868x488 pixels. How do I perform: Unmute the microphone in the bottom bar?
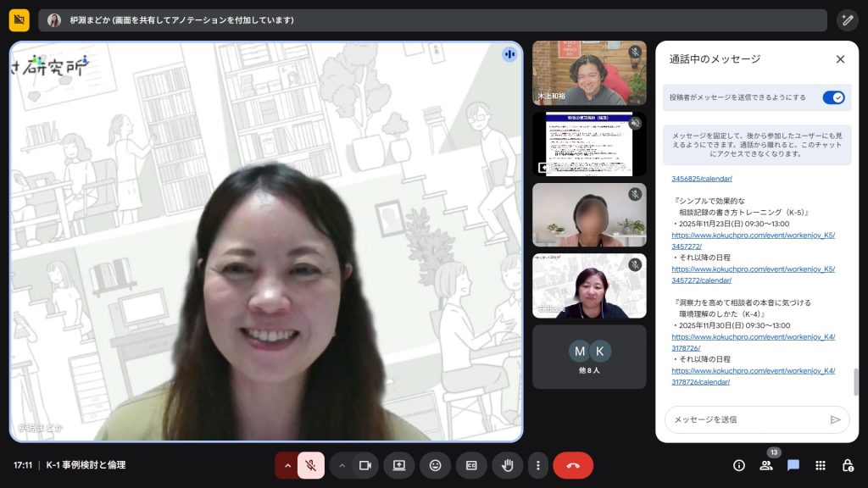click(x=311, y=465)
